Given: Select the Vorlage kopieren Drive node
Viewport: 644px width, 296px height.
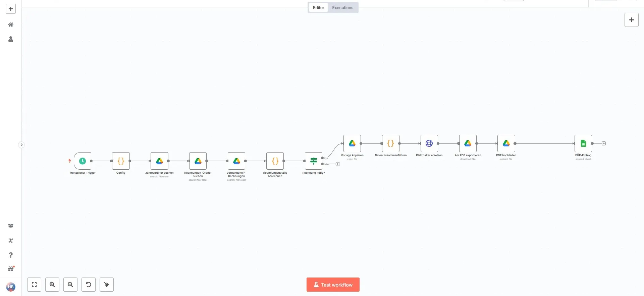Looking at the screenshot, I should (x=352, y=143).
